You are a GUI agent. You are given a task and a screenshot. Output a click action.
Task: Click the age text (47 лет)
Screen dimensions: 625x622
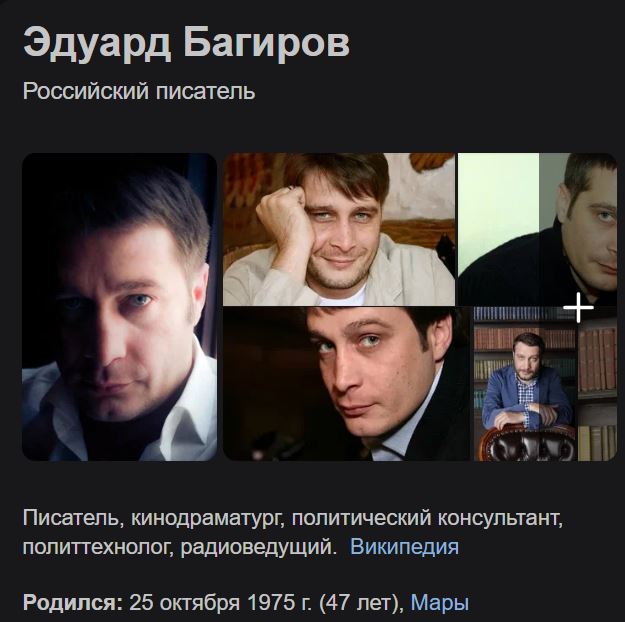[x=358, y=602]
